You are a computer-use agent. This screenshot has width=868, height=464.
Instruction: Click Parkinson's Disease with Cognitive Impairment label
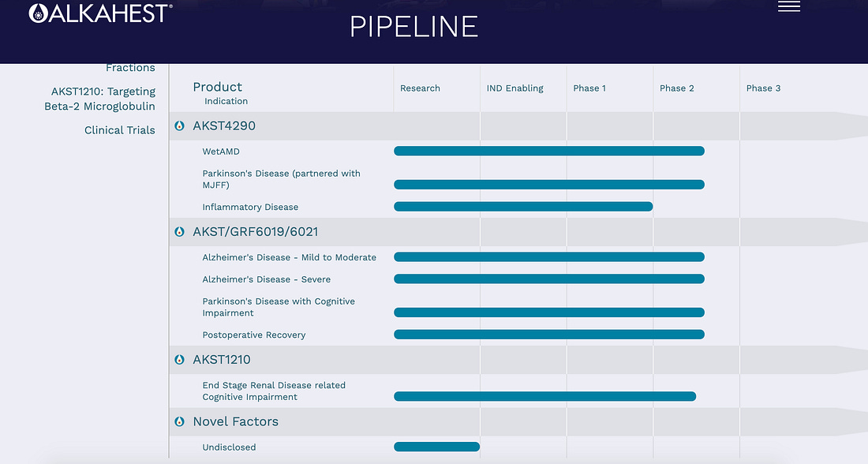pyautogui.click(x=279, y=307)
